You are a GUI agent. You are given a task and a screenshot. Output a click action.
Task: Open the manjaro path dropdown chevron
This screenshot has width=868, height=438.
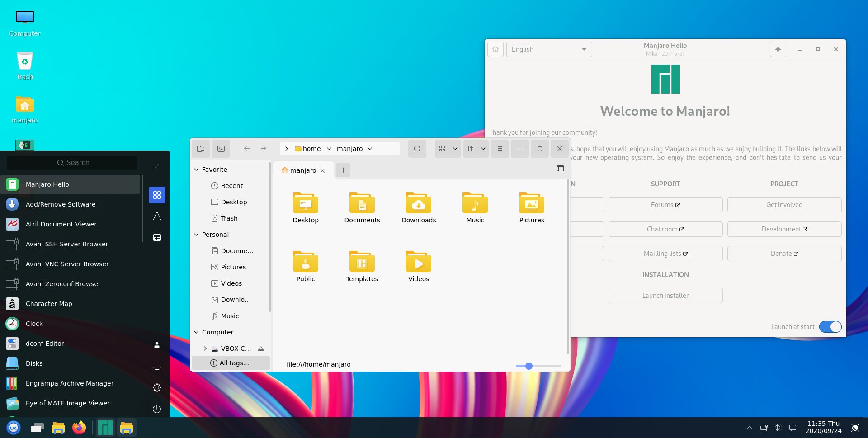[x=370, y=149]
